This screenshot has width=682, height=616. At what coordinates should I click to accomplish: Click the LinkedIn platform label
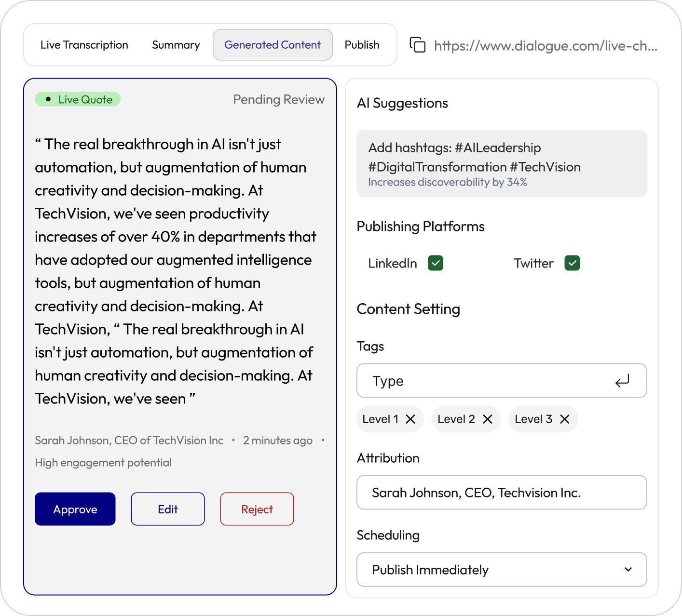[393, 263]
